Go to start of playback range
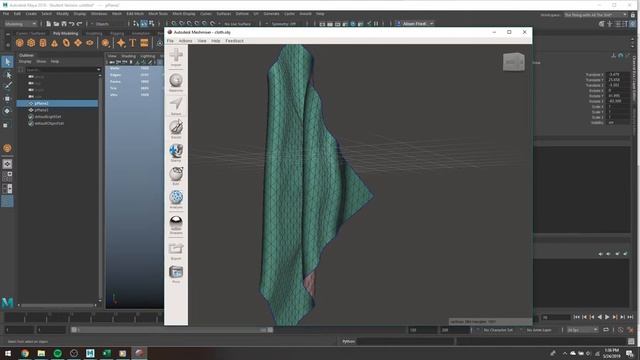This screenshot has height=360, width=640. (576, 317)
